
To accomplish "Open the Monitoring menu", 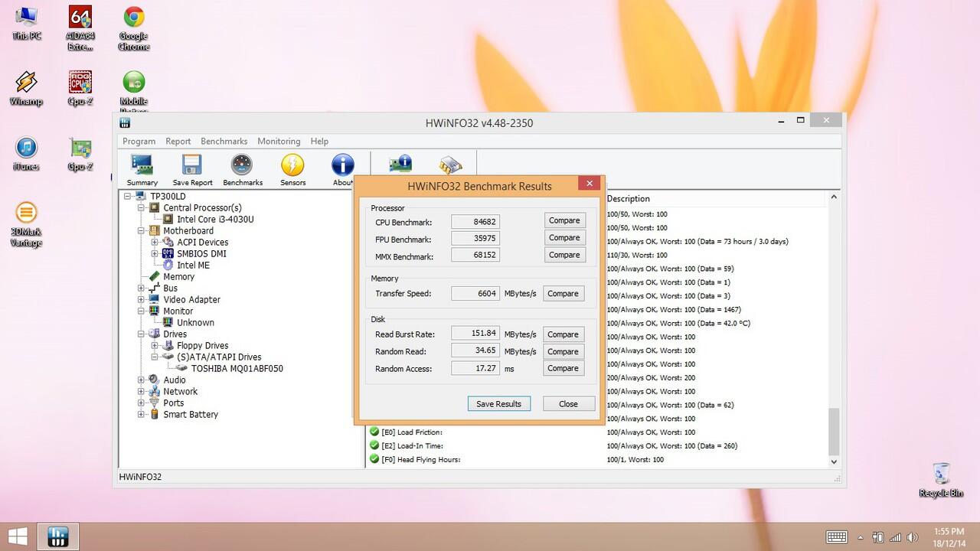I will pos(279,142).
